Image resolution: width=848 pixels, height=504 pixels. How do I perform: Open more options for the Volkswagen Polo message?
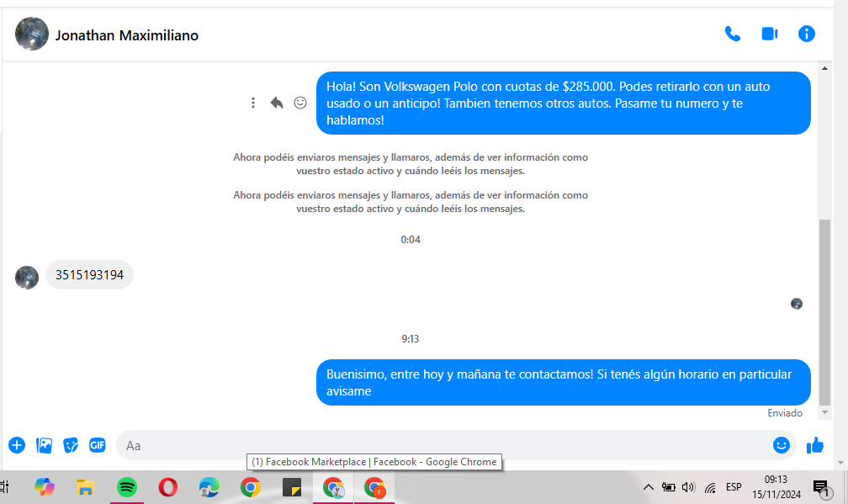(253, 103)
